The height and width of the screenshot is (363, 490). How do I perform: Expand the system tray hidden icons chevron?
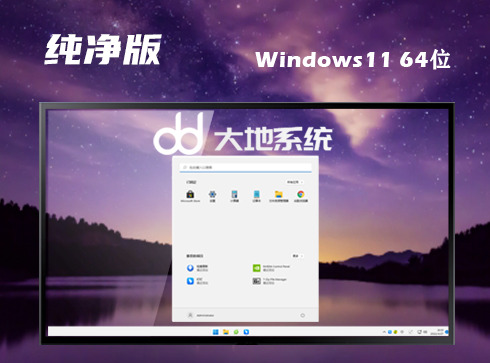click(384, 332)
